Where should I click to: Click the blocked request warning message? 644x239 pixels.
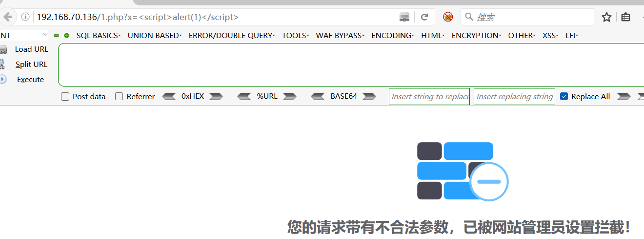click(x=459, y=227)
